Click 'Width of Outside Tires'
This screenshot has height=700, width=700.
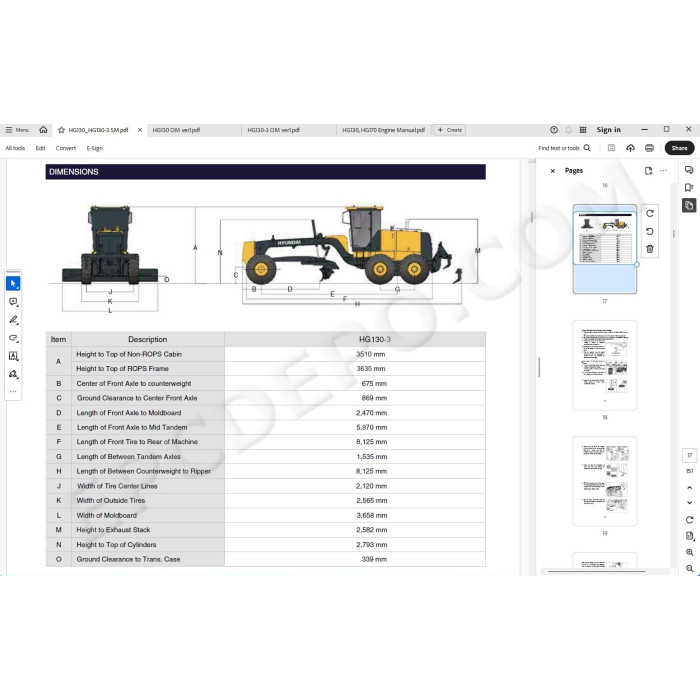click(110, 500)
